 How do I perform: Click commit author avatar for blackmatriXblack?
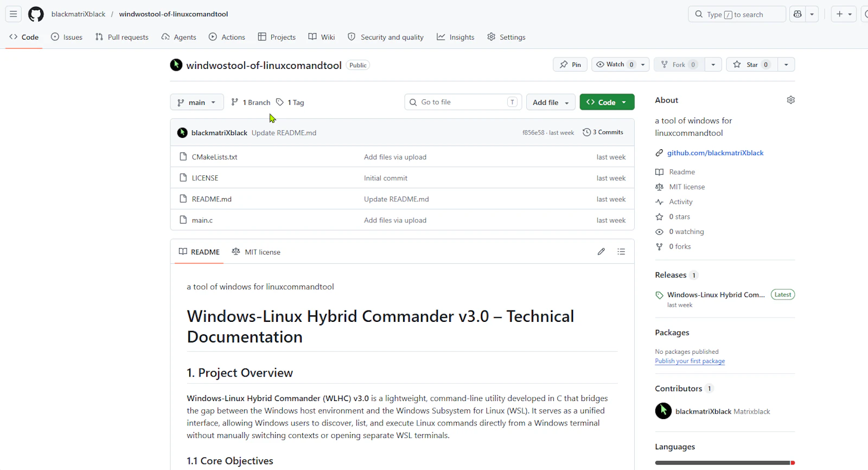pos(182,133)
